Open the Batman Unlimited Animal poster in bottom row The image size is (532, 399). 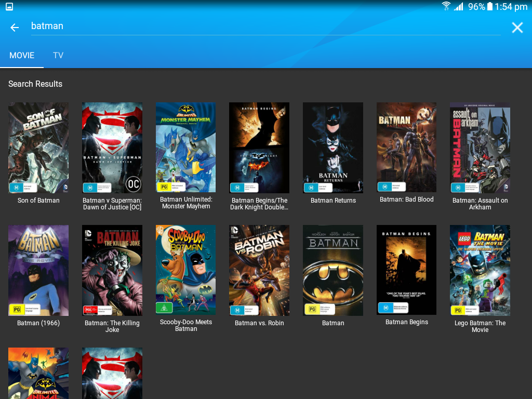click(x=38, y=373)
